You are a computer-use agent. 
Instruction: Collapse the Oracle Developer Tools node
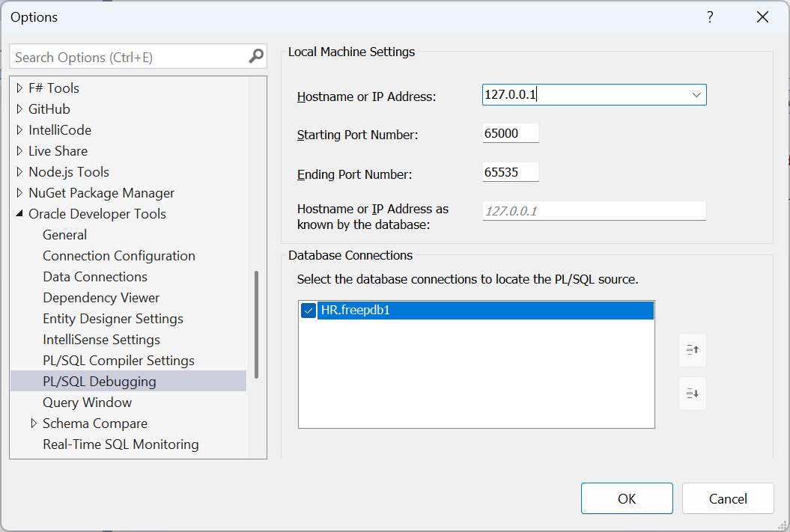click(21, 213)
